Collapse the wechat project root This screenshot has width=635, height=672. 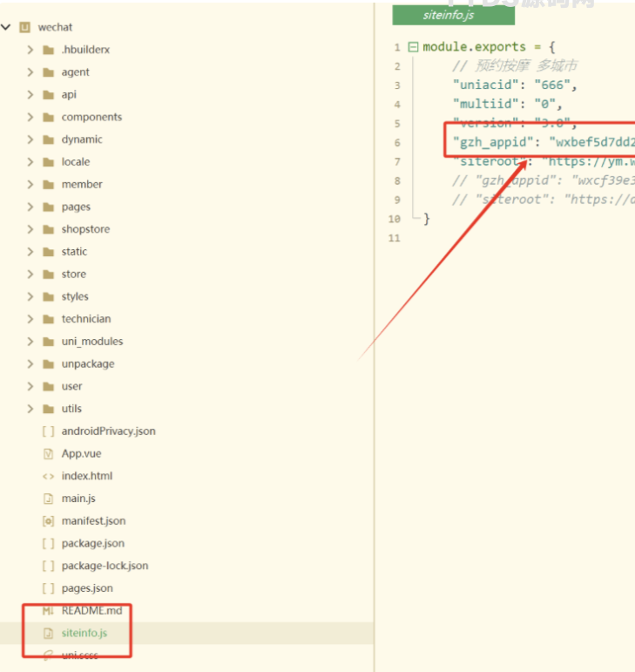coord(7,27)
